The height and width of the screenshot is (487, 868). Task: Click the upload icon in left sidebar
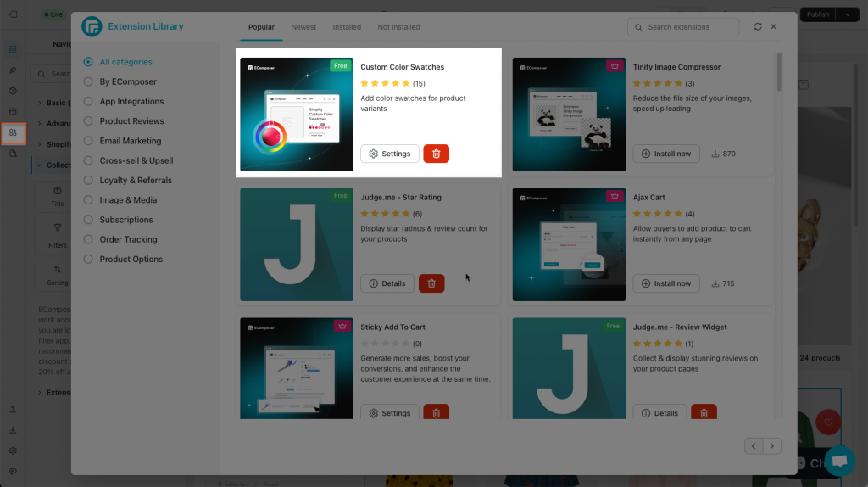pyautogui.click(x=13, y=409)
